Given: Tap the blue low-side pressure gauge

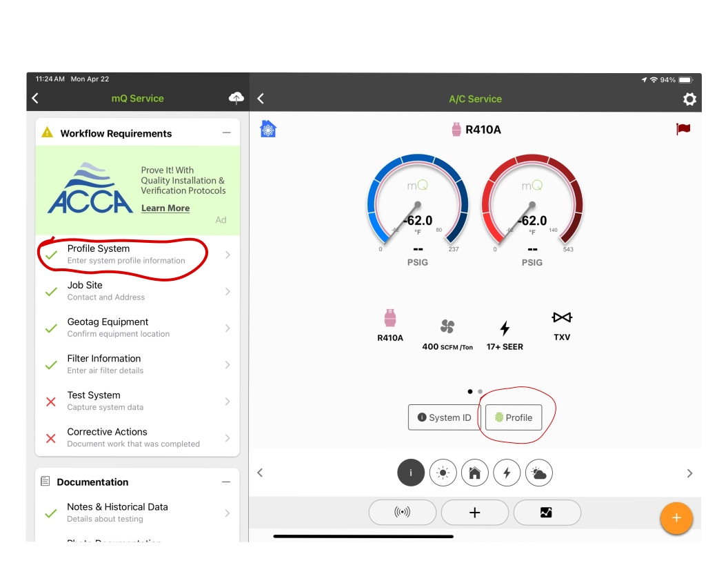Looking at the screenshot, I should tap(417, 203).
